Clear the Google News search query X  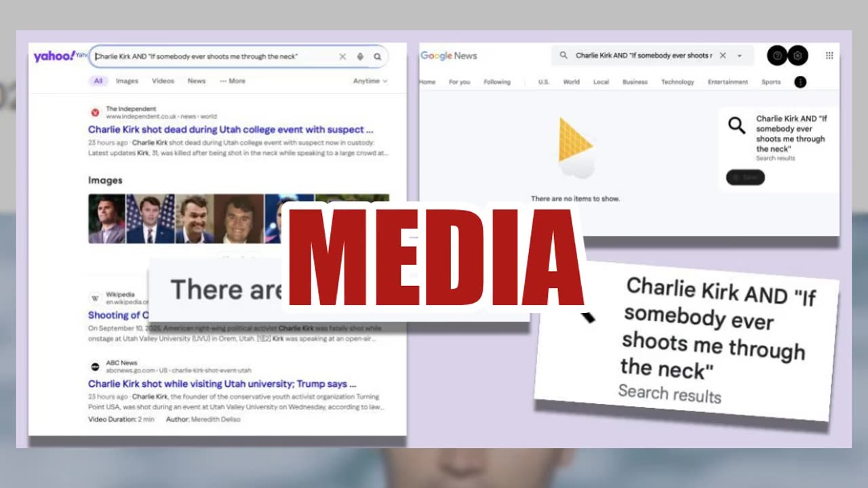pos(723,56)
